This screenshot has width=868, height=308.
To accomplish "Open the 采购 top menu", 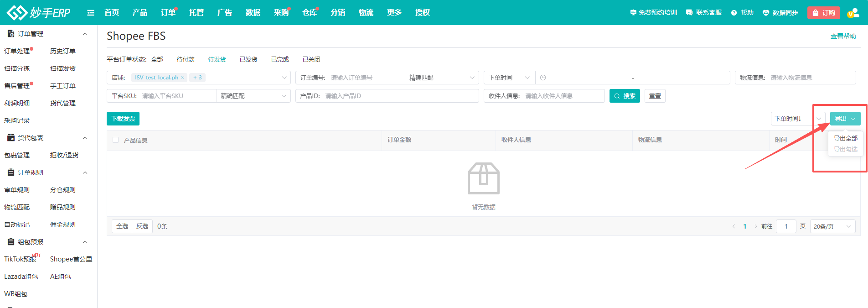I will 281,13.
